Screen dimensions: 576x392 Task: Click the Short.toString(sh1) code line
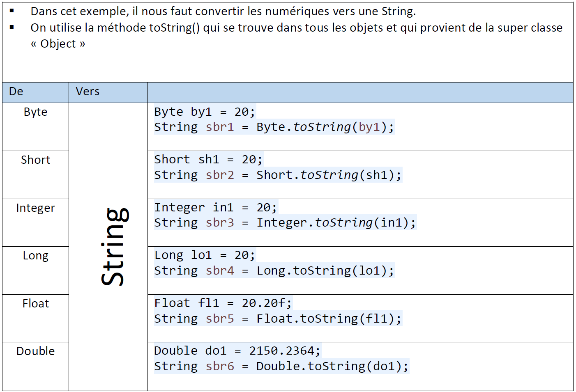pyautogui.click(x=278, y=175)
